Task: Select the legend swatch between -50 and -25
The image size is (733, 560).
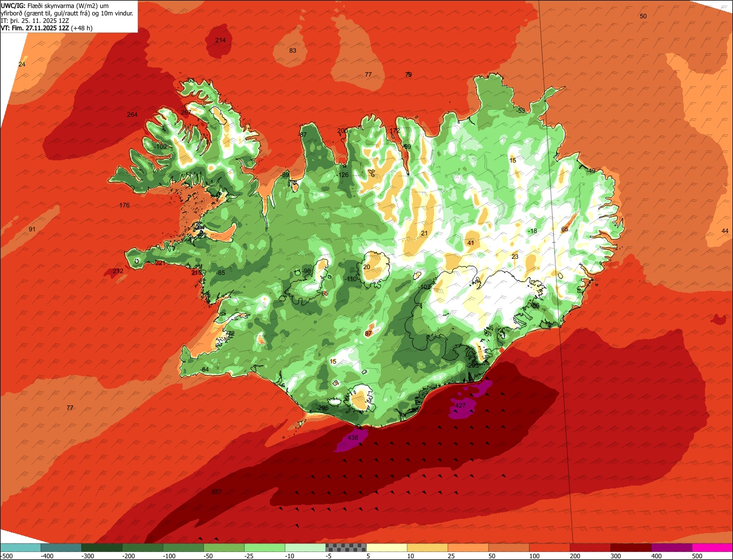Action: pos(224,547)
